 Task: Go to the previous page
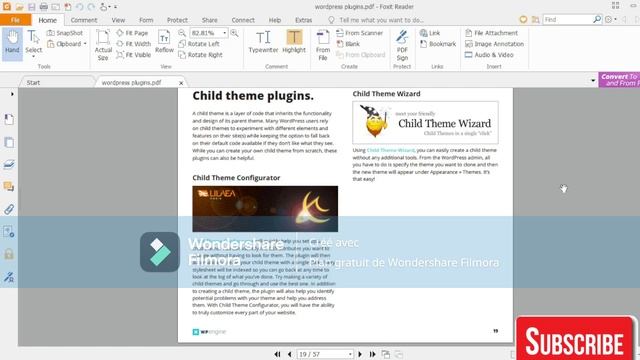click(x=290, y=354)
